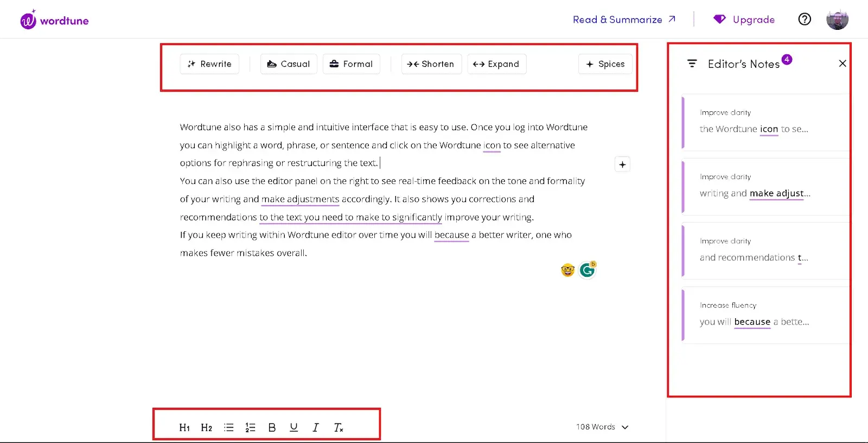
Task: Select the Formal tone option
Action: [352, 64]
